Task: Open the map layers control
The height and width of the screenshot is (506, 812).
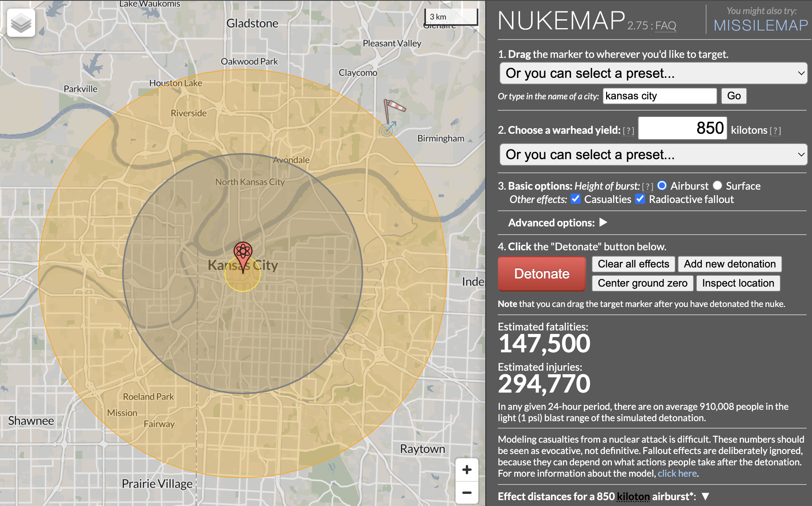Action: 21,23
